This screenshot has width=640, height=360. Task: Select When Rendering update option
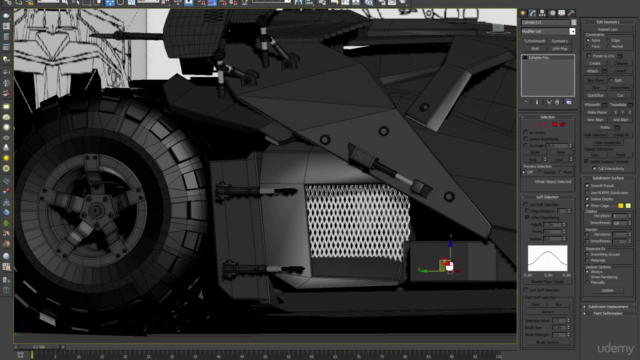(588, 277)
